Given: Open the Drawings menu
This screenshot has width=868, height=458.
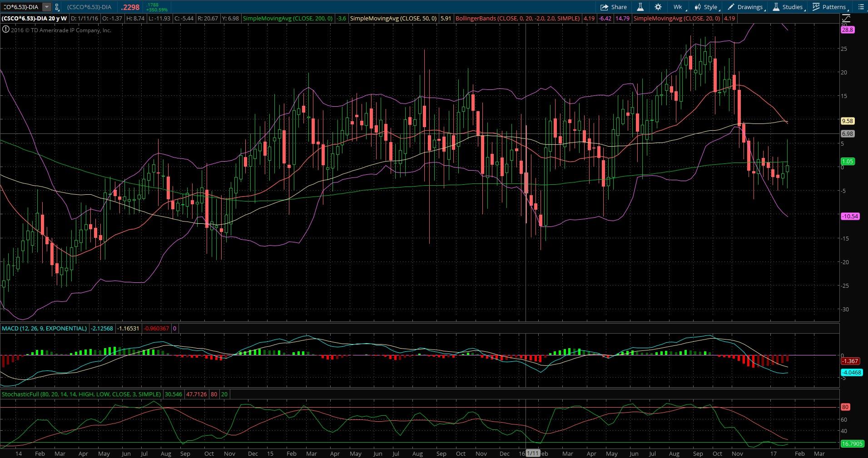Looking at the screenshot, I should click(x=745, y=7).
